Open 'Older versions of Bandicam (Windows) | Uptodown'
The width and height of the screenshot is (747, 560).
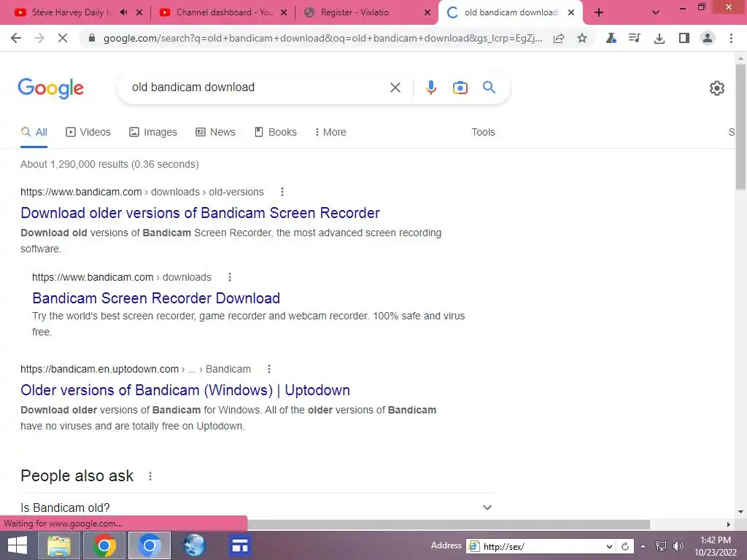coord(185,390)
